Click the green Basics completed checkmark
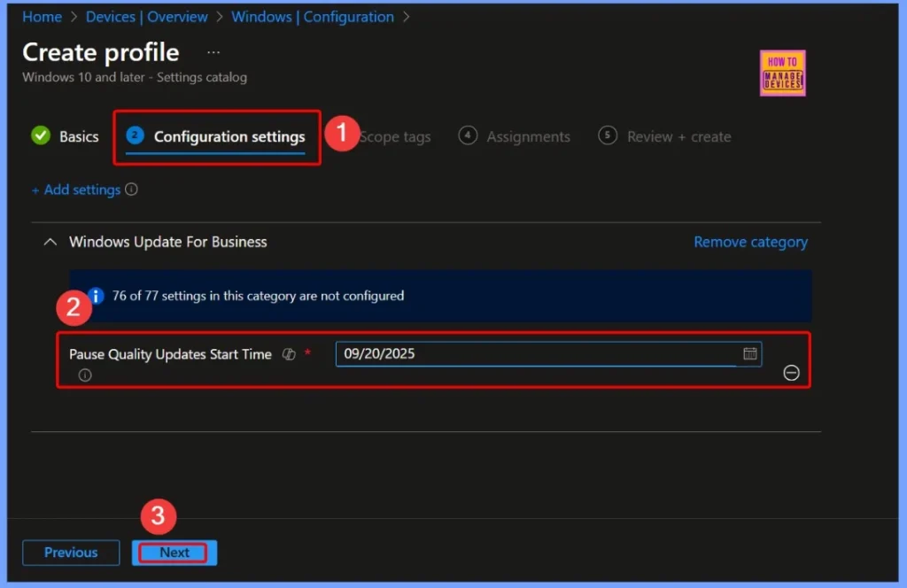The height and width of the screenshot is (588, 907). coord(41,135)
